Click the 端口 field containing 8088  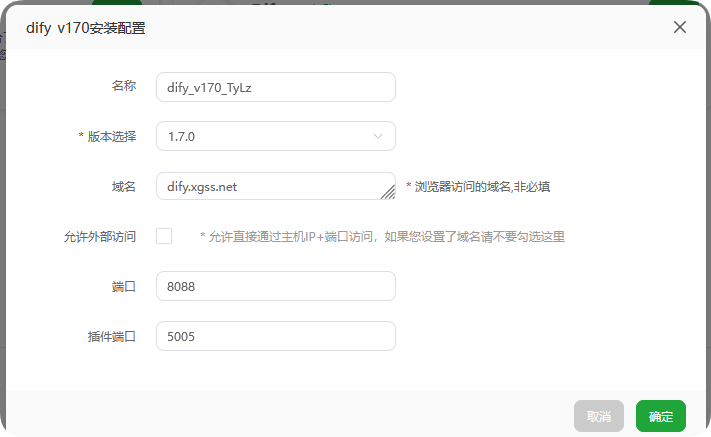tap(276, 286)
